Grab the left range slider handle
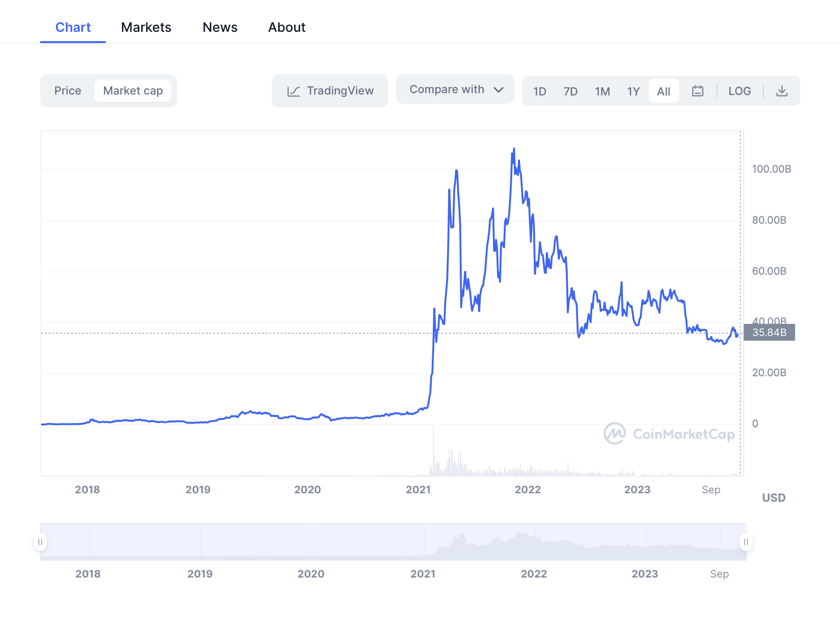 point(40,542)
